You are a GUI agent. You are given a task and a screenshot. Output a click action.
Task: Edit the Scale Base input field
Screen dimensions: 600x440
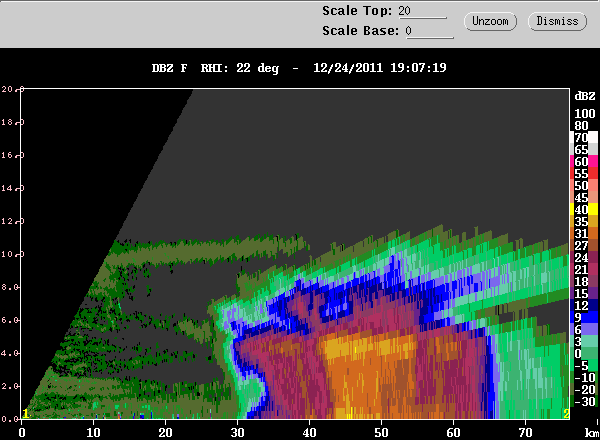tap(429, 31)
